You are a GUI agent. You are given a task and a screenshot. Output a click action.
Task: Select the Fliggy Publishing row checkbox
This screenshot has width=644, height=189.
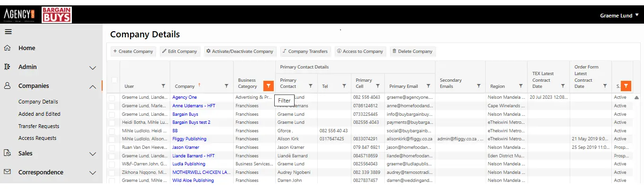pyautogui.click(x=112, y=139)
